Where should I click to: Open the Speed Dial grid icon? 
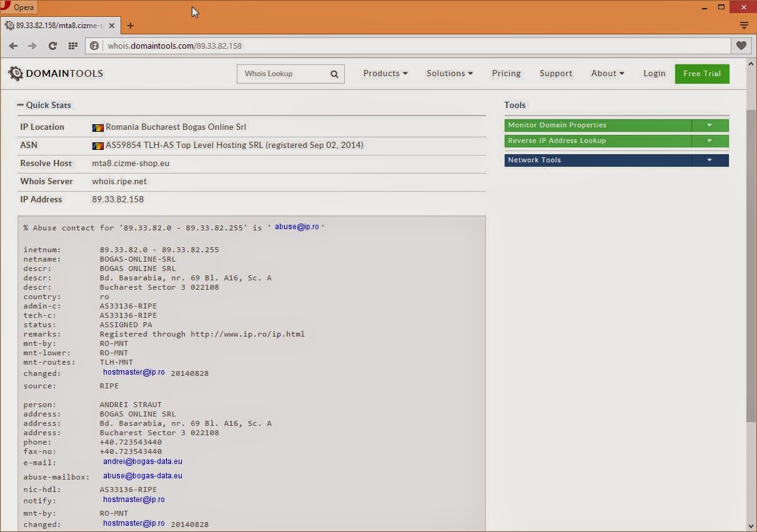73,46
